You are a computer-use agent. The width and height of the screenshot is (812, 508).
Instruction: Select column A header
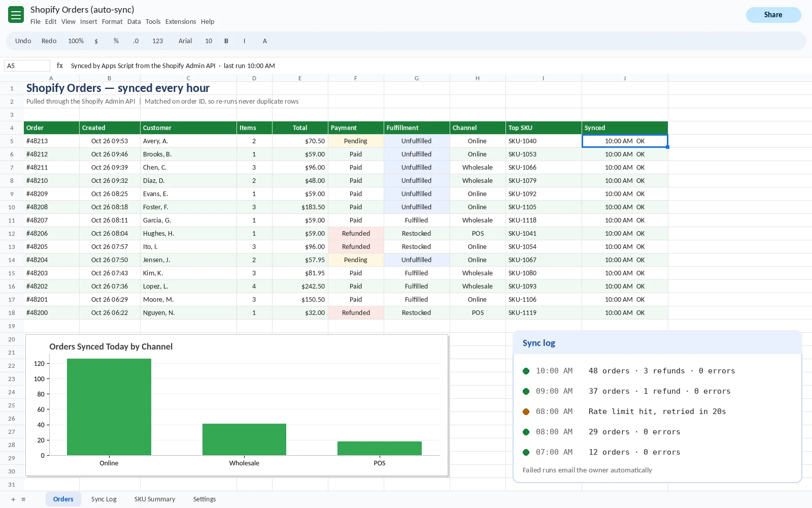(51, 78)
